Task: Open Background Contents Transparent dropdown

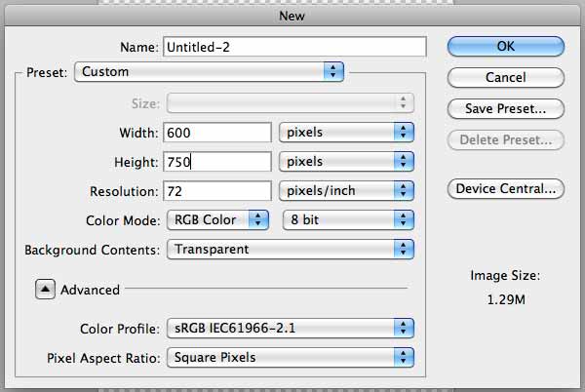Action: pyautogui.click(x=291, y=250)
